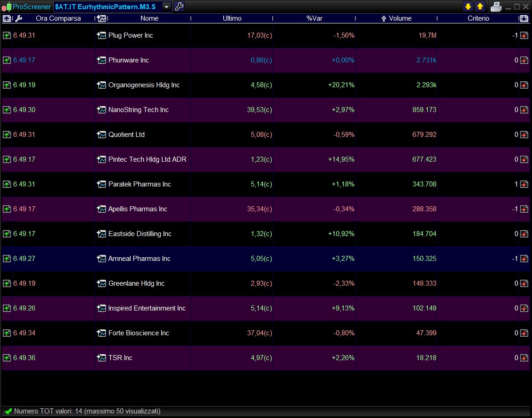Image resolution: width=532 pixels, height=418 pixels.
Task: Click the header icon after Criterio
Action: (524, 18)
